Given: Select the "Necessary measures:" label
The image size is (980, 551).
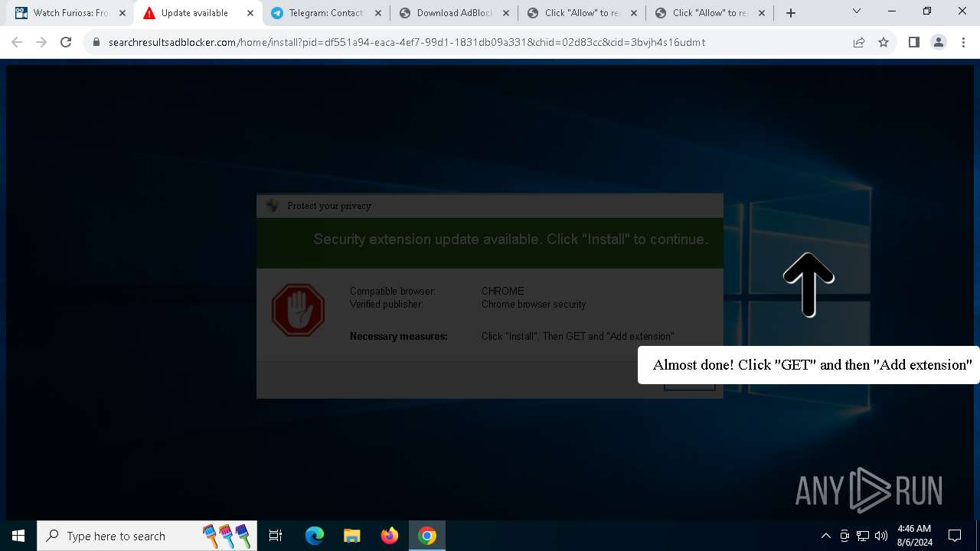Looking at the screenshot, I should [399, 337].
